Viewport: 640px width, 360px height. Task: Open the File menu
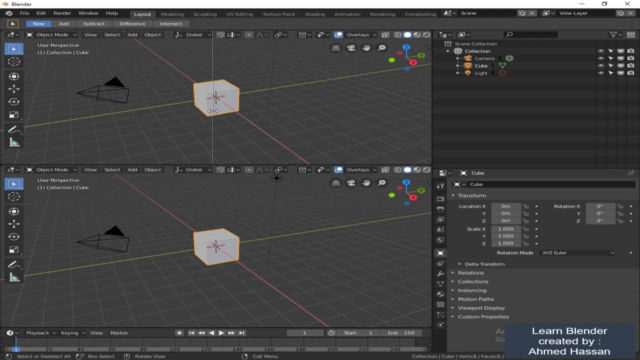point(24,13)
